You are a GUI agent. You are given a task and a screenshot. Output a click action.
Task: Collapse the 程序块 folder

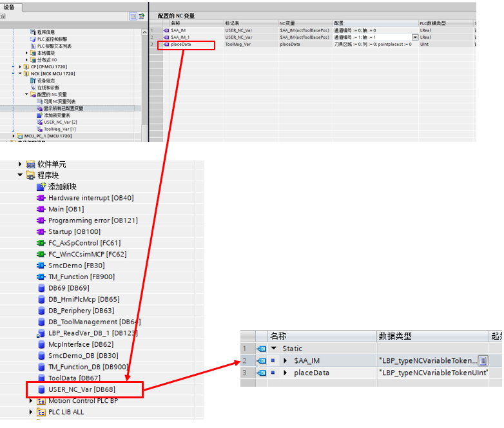20,175
